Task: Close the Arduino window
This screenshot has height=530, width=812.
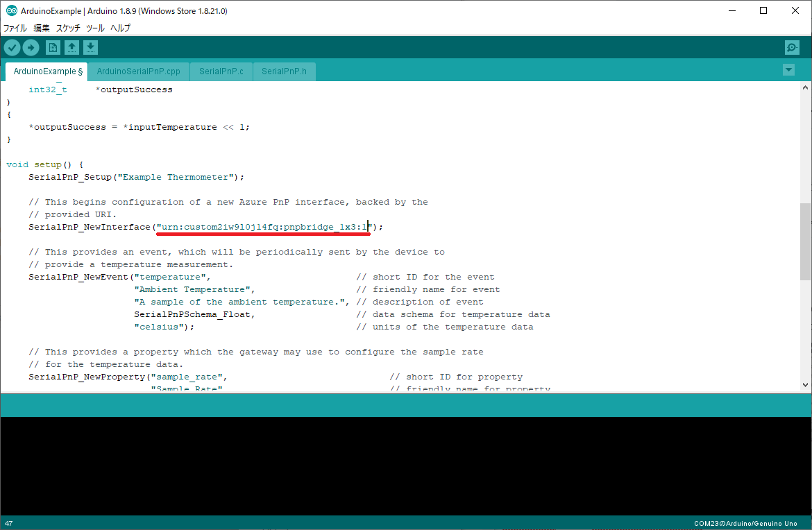Action: tap(795, 10)
